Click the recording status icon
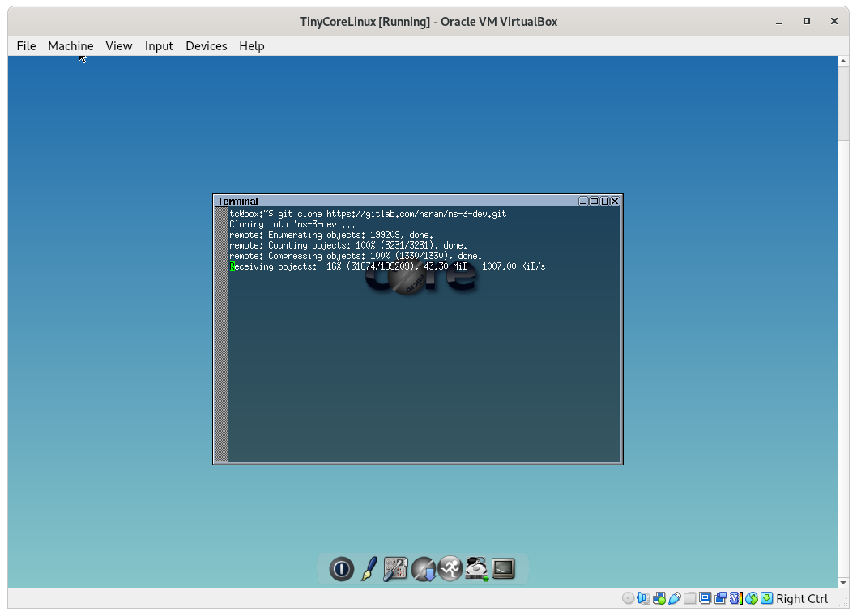This screenshot has width=857, height=616. [720, 598]
